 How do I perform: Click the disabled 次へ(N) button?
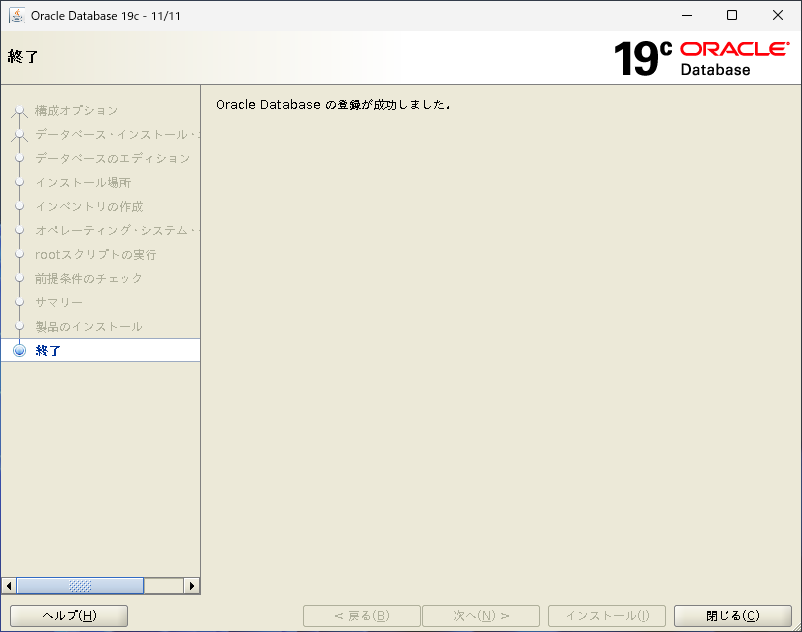[x=481, y=616]
